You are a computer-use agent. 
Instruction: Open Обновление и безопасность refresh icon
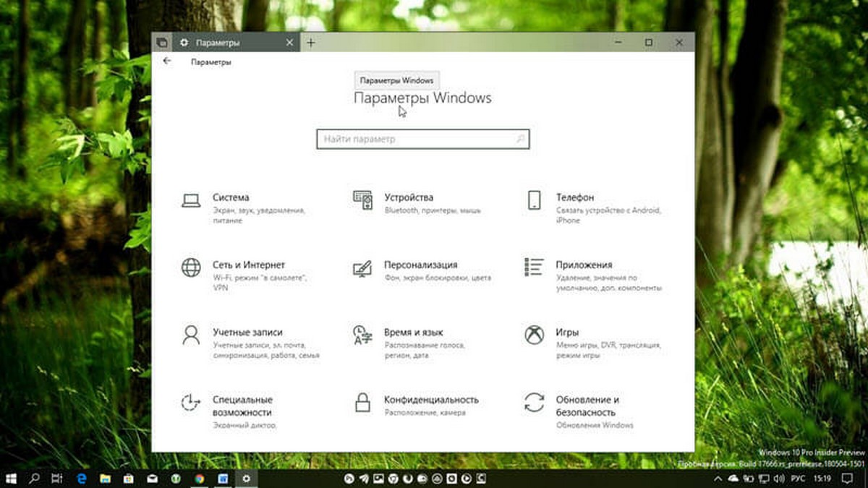(x=535, y=402)
